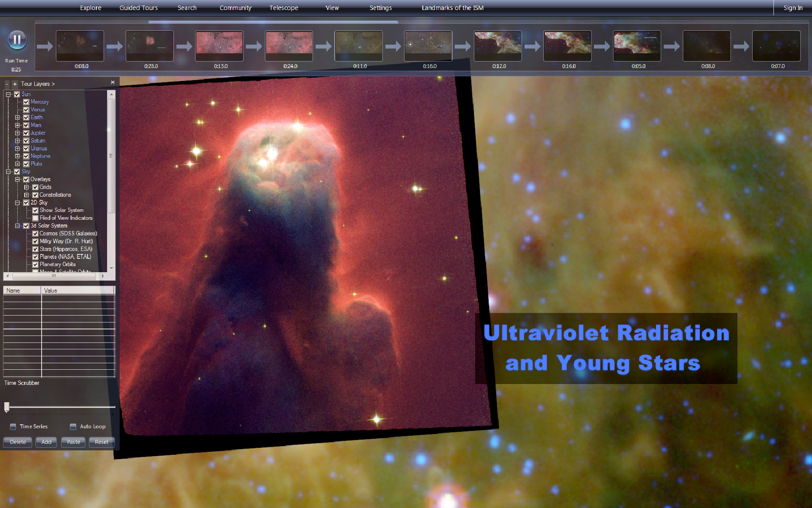Screen dimensions: 812x508
Task: Expand the Earth tree node
Action: click(17, 117)
